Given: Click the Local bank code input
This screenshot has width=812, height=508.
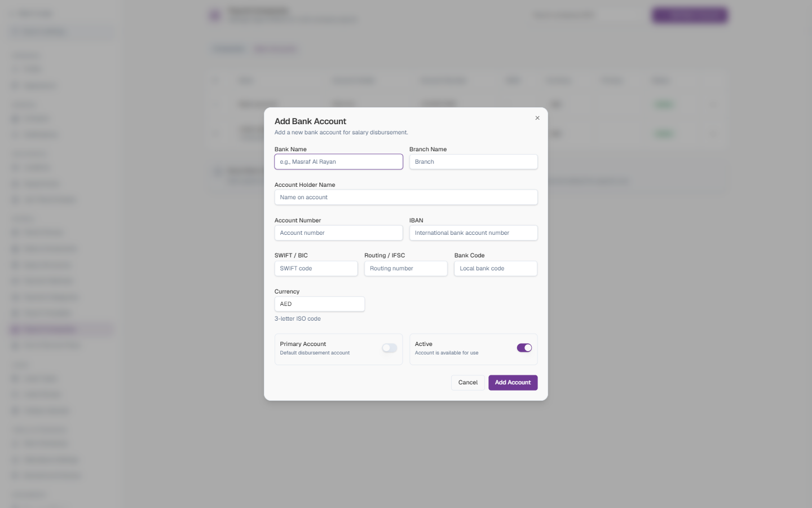Looking at the screenshot, I should [496, 269].
